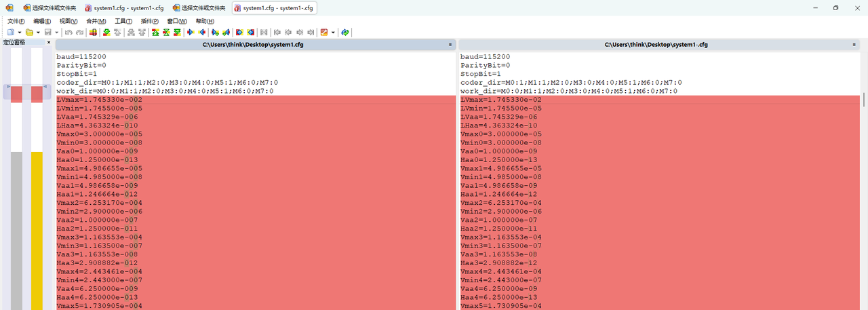This screenshot has width=868, height=310.
Task: Click the Open folder toolbar icon
Action: 29,32
